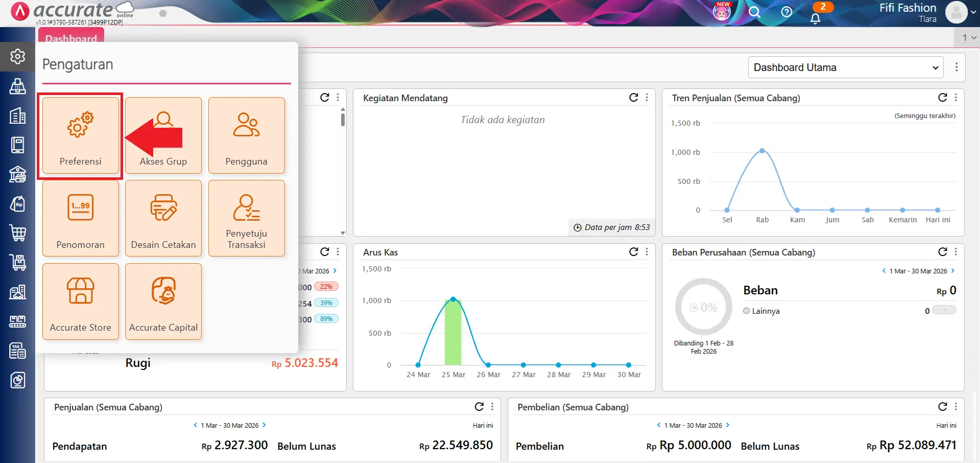The width and height of the screenshot is (980, 463).
Task: Open the Penomoran numbering tile
Action: click(81, 218)
